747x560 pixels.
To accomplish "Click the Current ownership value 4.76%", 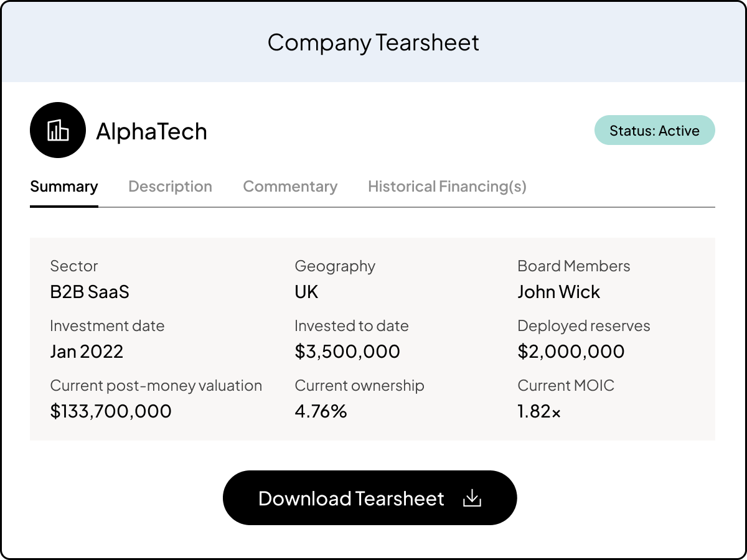I will click(321, 411).
